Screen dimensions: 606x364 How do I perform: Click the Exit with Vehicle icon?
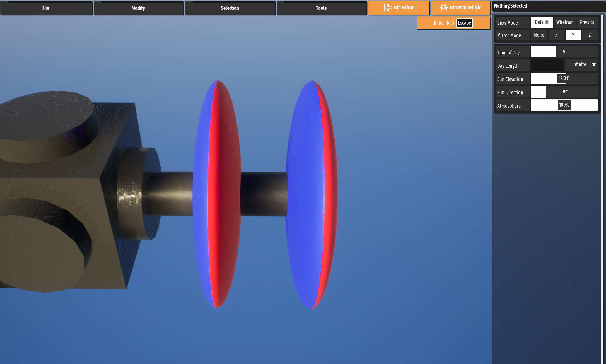point(443,8)
